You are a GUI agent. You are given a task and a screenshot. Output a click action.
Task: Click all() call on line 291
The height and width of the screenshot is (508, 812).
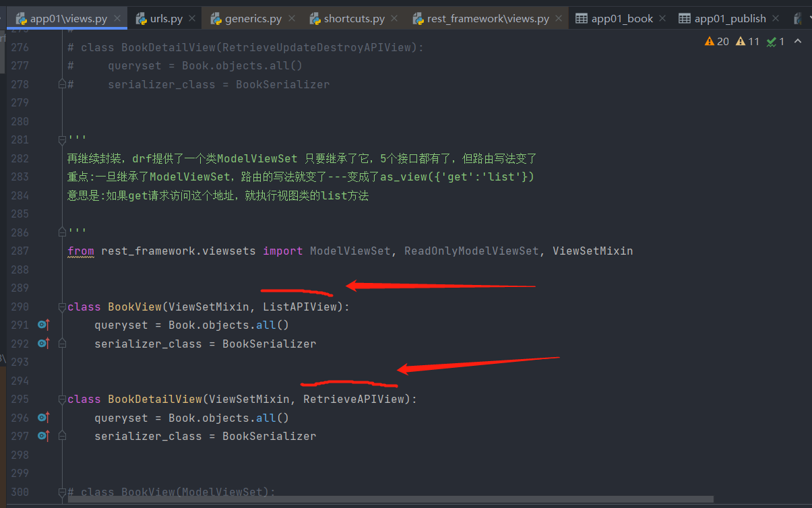(272, 325)
